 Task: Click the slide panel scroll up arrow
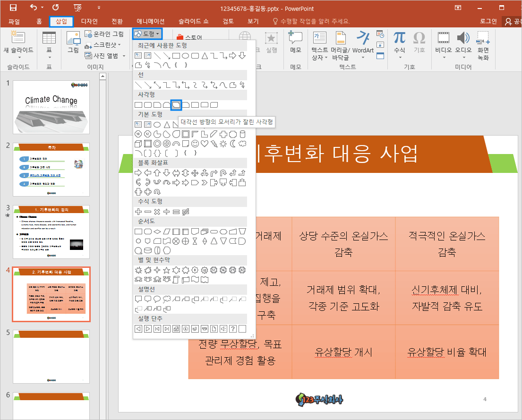coord(103,77)
